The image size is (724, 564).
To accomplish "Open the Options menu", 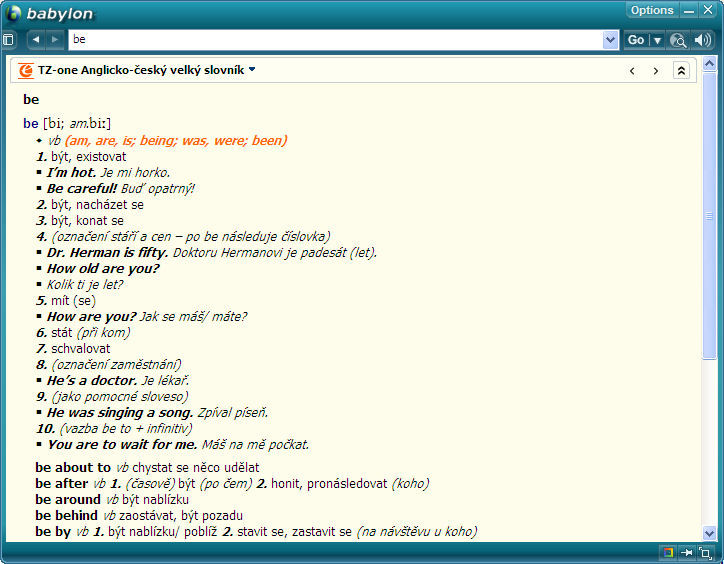I will [652, 10].
